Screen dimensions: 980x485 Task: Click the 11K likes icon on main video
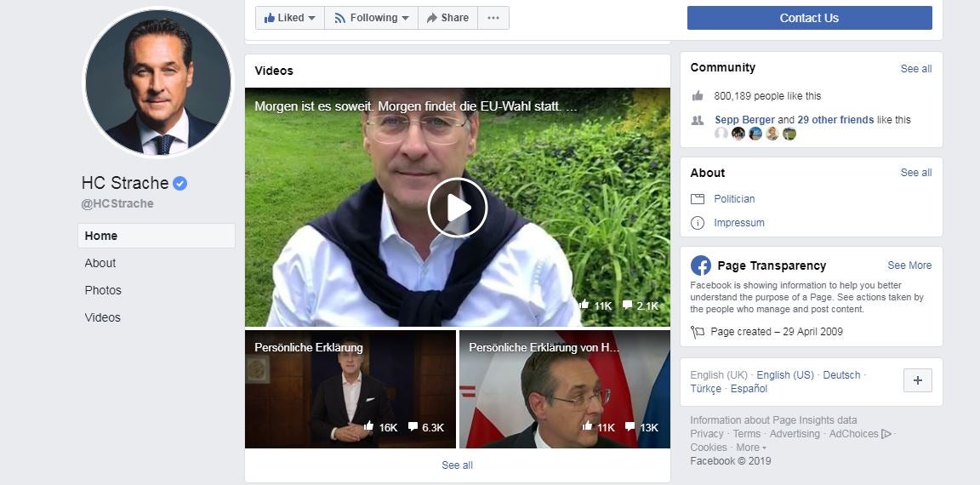[x=584, y=305]
